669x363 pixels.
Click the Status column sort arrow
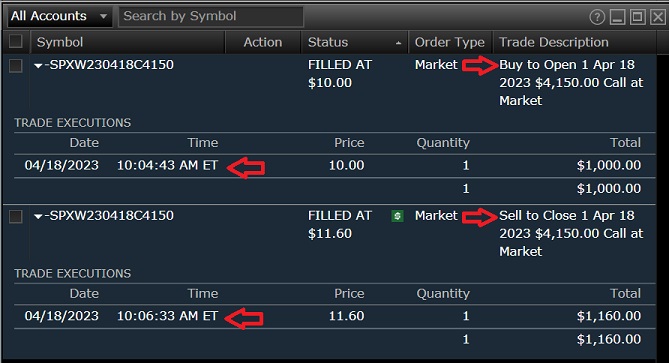coord(398,43)
